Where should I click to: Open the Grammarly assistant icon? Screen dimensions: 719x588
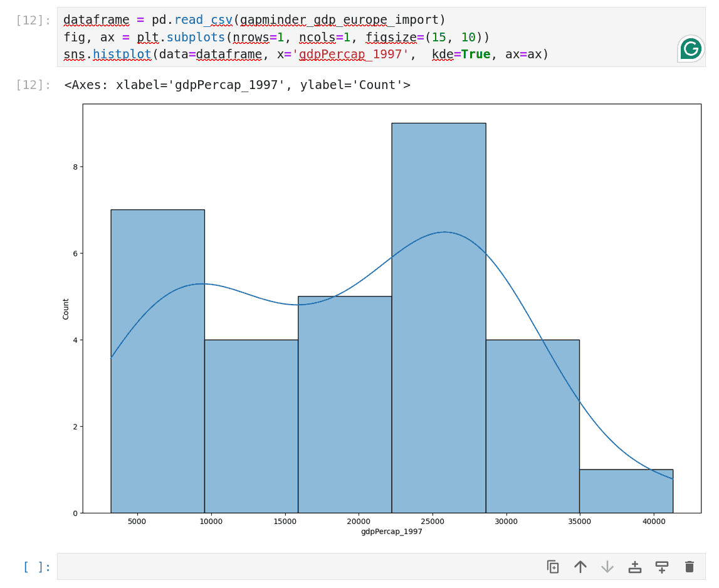click(x=690, y=48)
